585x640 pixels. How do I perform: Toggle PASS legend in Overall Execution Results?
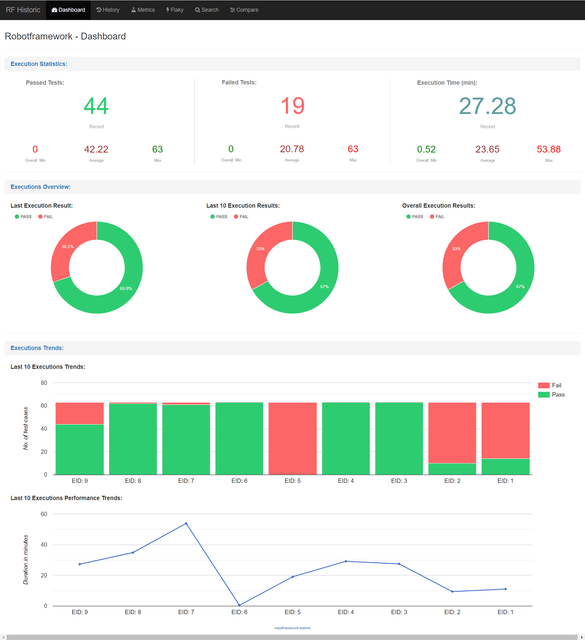coord(415,217)
